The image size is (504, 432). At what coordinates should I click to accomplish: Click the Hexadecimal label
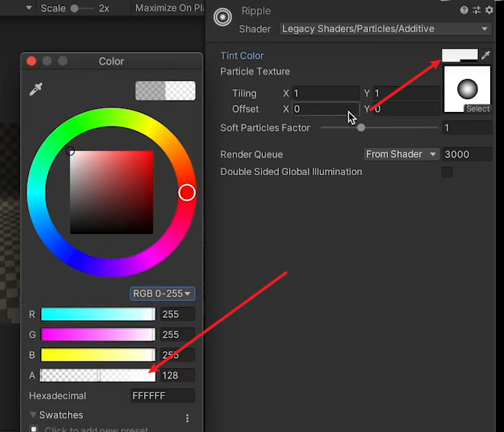57,395
